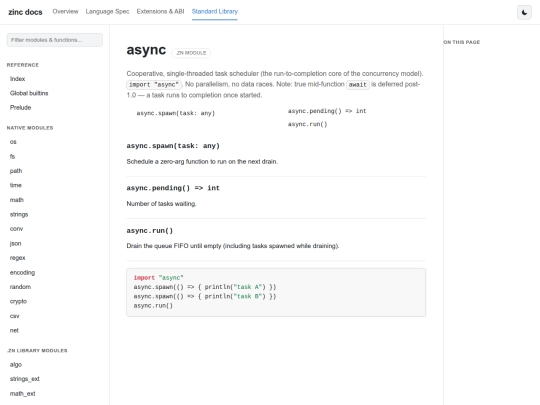Click the REFERENCE sidebar heading

pos(23,65)
